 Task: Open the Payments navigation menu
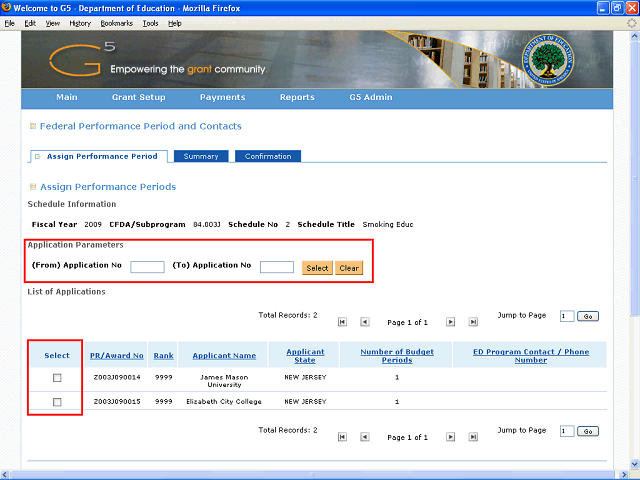coord(222,98)
